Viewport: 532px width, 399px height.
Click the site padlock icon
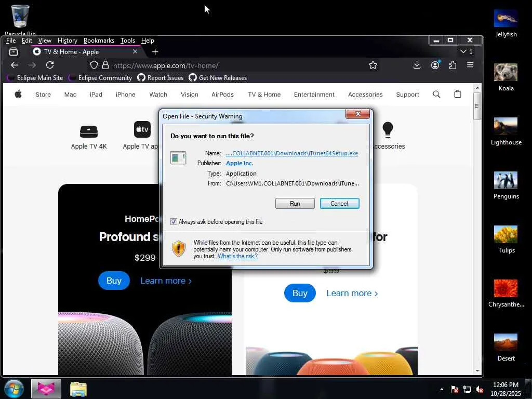click(105, 65)
